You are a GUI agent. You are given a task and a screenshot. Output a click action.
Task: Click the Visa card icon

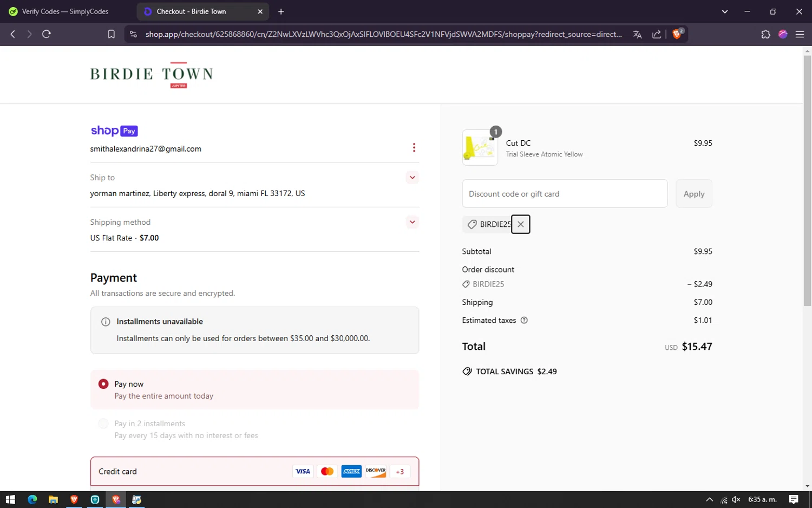[303, 471]
